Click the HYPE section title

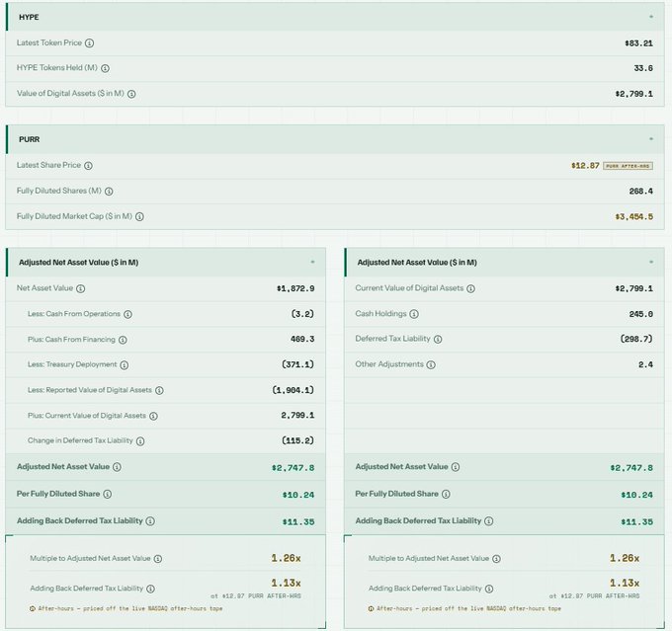coord(29,17)
